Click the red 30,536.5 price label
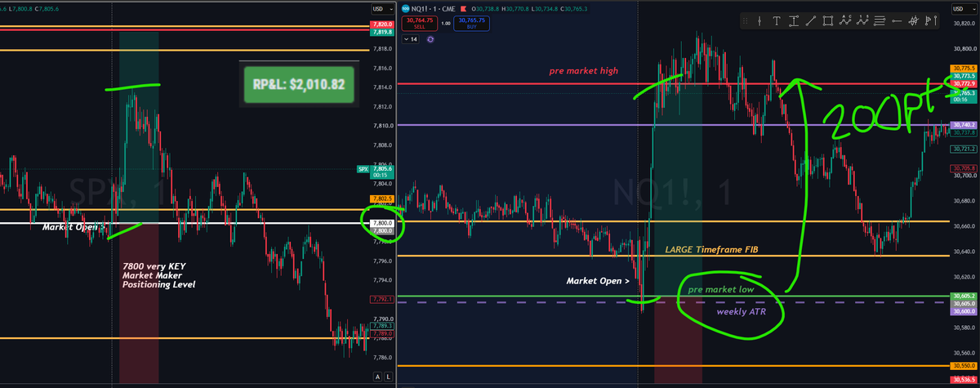The image size is (980, 388). (x=964, y=381)
